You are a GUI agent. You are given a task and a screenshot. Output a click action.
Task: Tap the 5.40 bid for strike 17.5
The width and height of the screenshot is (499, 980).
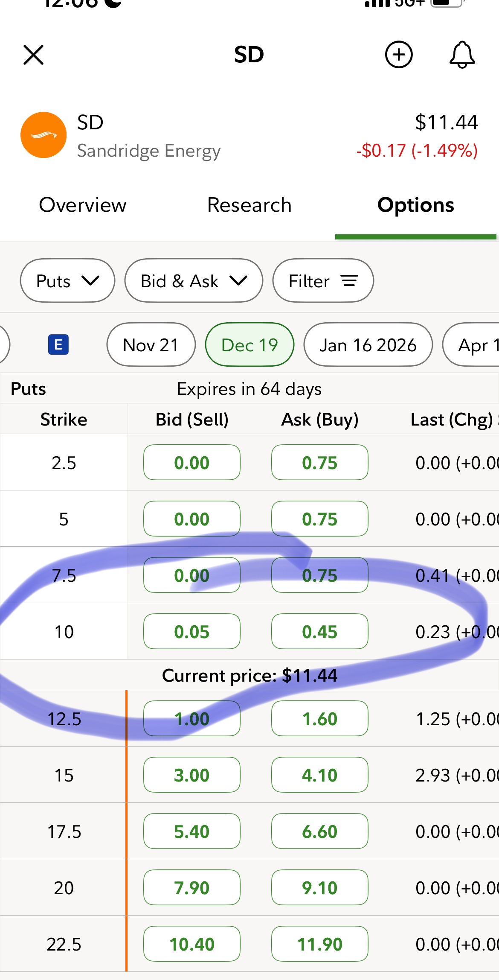(x=192, y=831)
